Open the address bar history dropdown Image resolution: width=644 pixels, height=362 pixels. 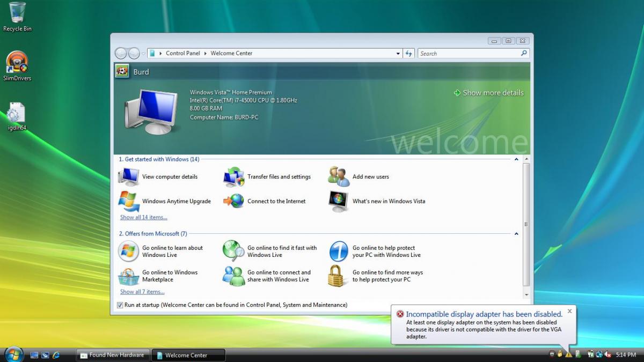click(398, 53)
